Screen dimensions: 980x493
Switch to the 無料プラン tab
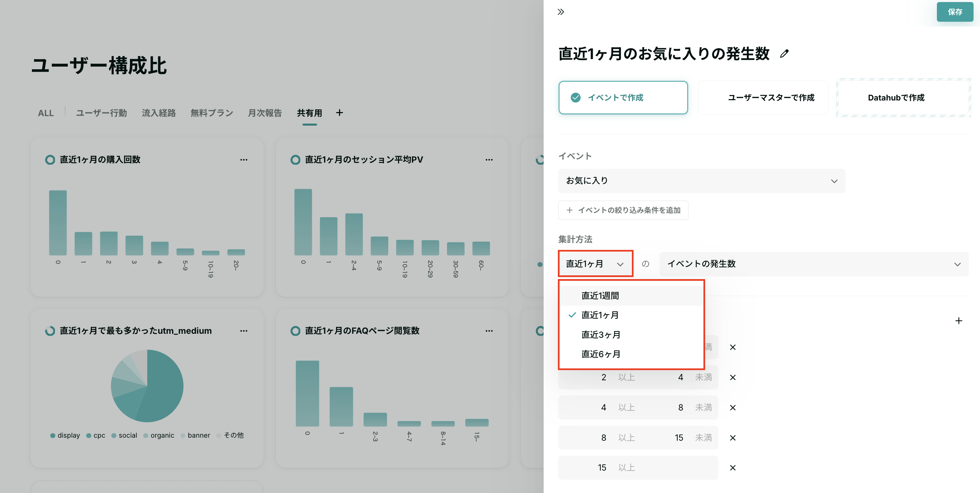tap(211, 113)
